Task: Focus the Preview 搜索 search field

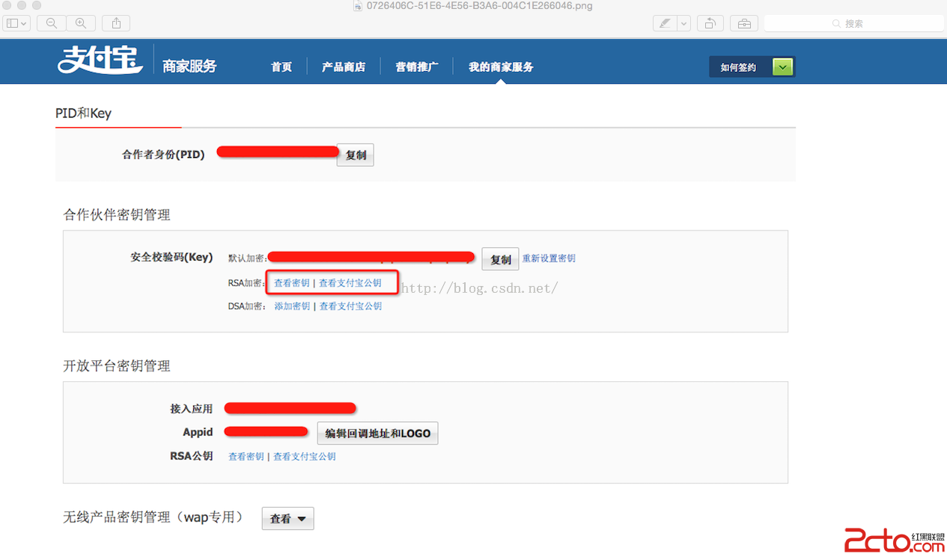Action: tap(853, 23)
